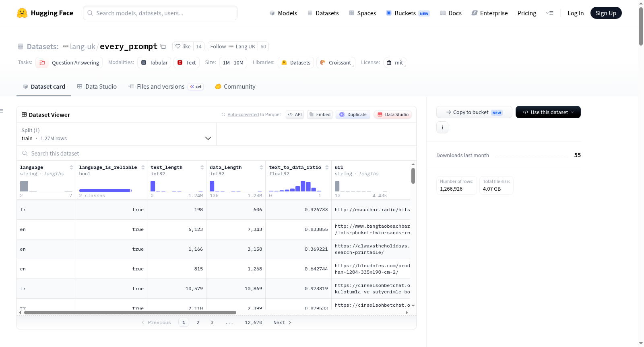Click sort icon on text_to_data_ratio column
Viewport: 644px width, 347px height.
pos(327,167)
